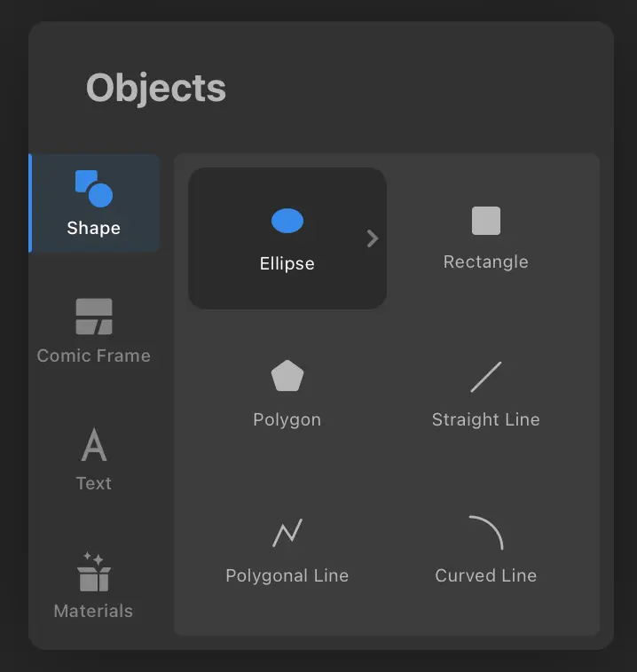Click the Polygon text label
Image resolution: width=637 pixels, height=672 pixels.
[x=287, y=419]
